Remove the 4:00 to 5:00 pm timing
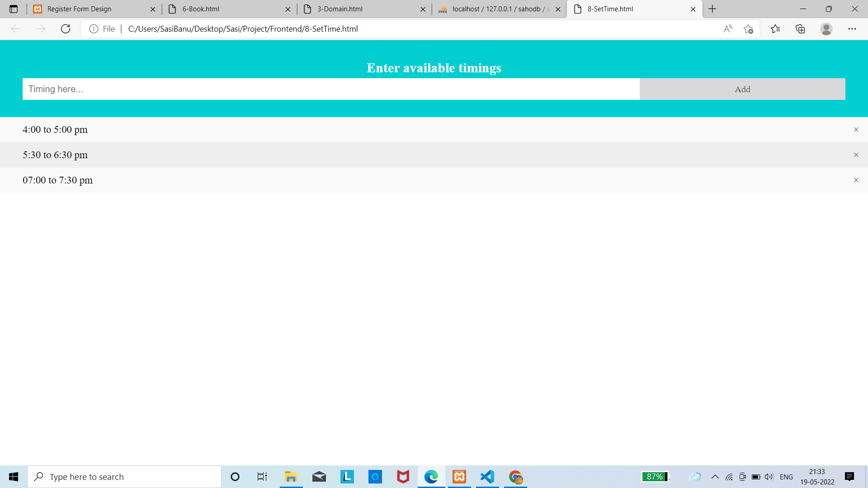The image size is (868, 488). pos(856,130)
